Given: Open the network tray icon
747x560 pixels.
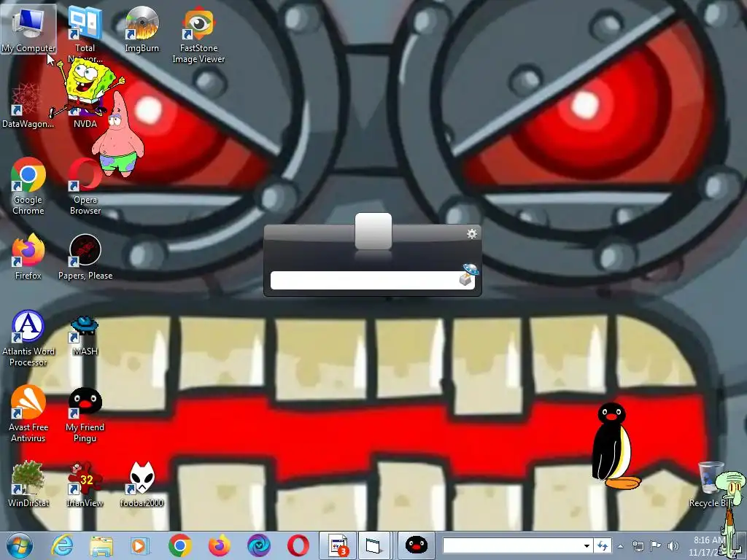Looking at the screenshot, I should (638, 546).
